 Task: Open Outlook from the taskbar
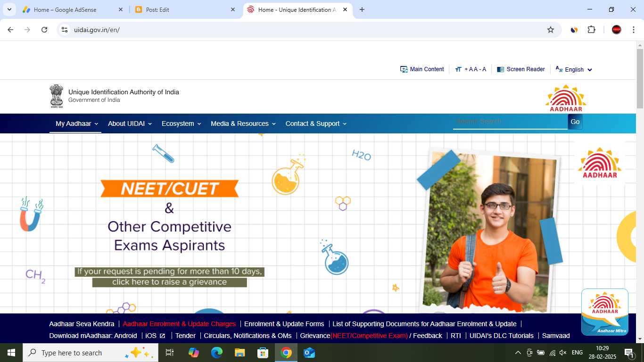pos(309,353)
